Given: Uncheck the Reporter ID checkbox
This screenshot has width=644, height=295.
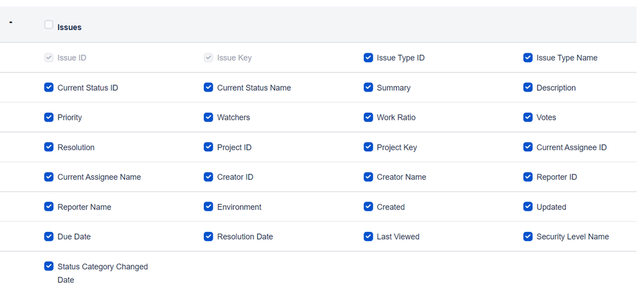Looking at the screenshot, I should [x=528, y=176].
